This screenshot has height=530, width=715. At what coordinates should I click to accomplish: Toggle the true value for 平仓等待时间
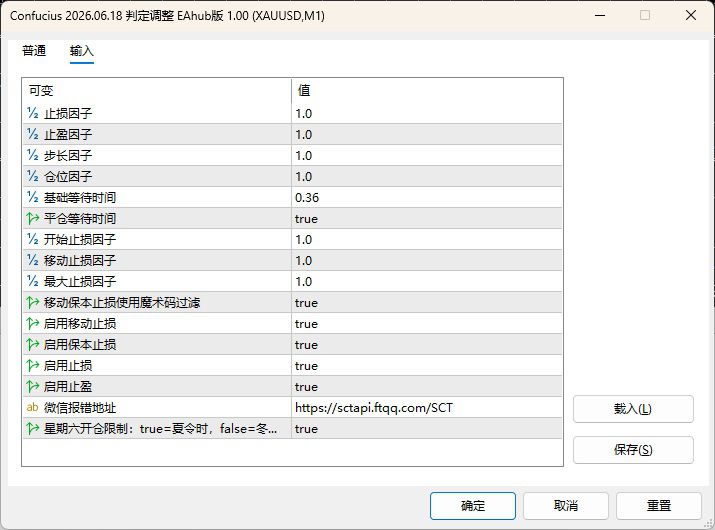(x=426, y=218)
